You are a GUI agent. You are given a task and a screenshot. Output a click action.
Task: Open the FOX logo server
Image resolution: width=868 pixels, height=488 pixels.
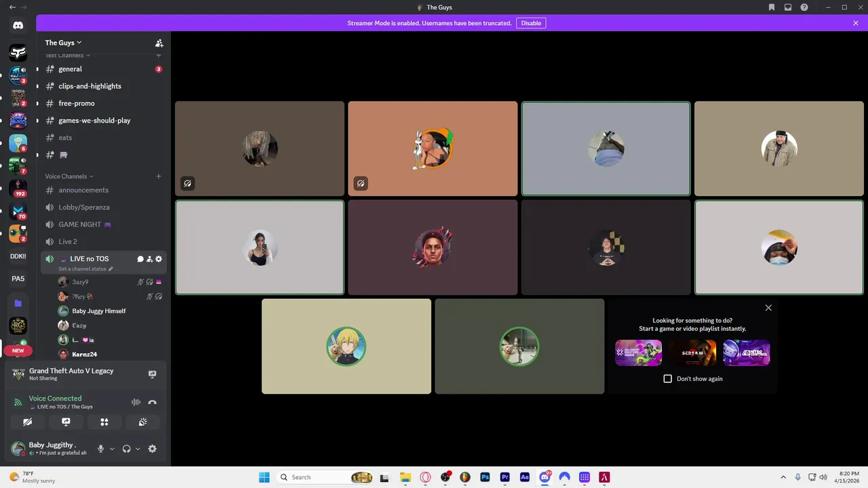click(18, 52)
